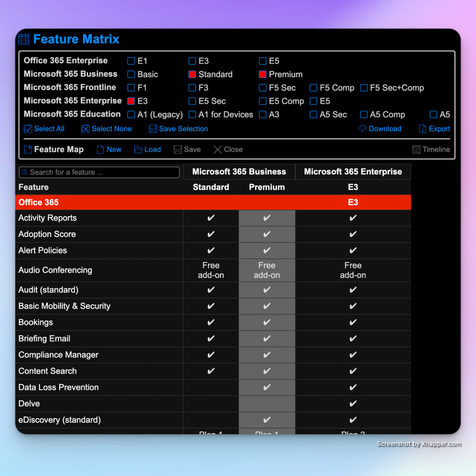Click the Premium column header

pyautogui.click(x=267, y=187)
